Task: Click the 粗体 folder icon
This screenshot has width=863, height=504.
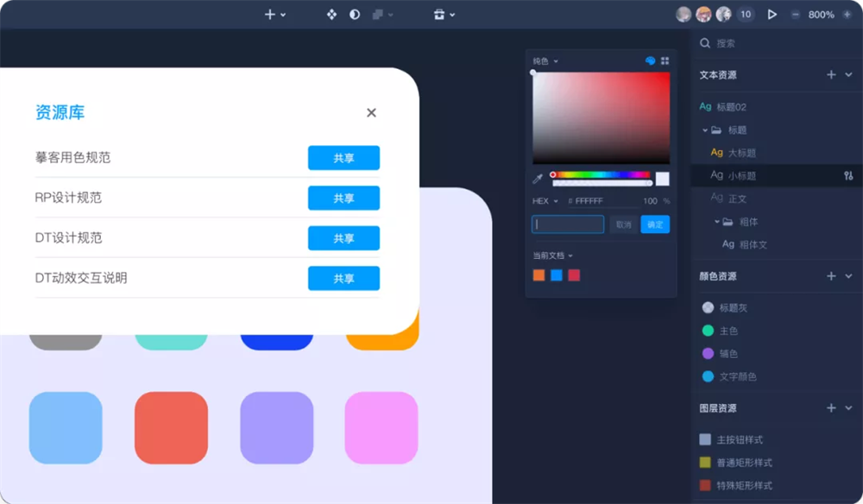Action: pos(728,222)
